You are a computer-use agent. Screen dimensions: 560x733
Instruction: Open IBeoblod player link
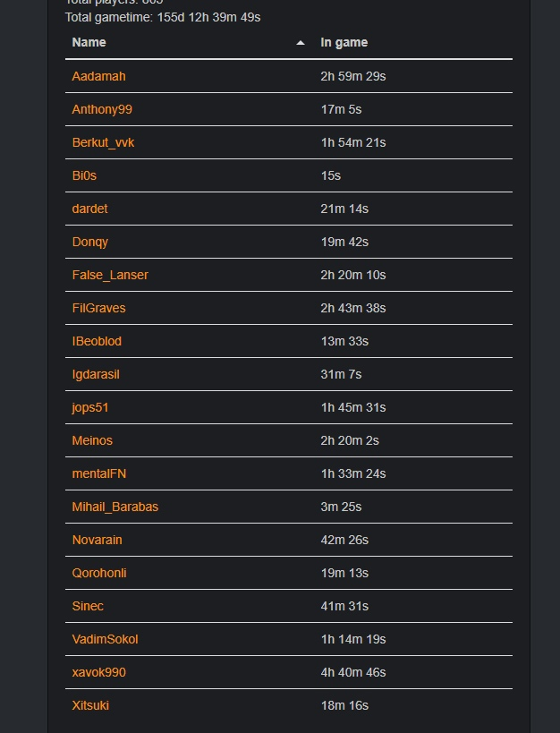tap(97, 341)
